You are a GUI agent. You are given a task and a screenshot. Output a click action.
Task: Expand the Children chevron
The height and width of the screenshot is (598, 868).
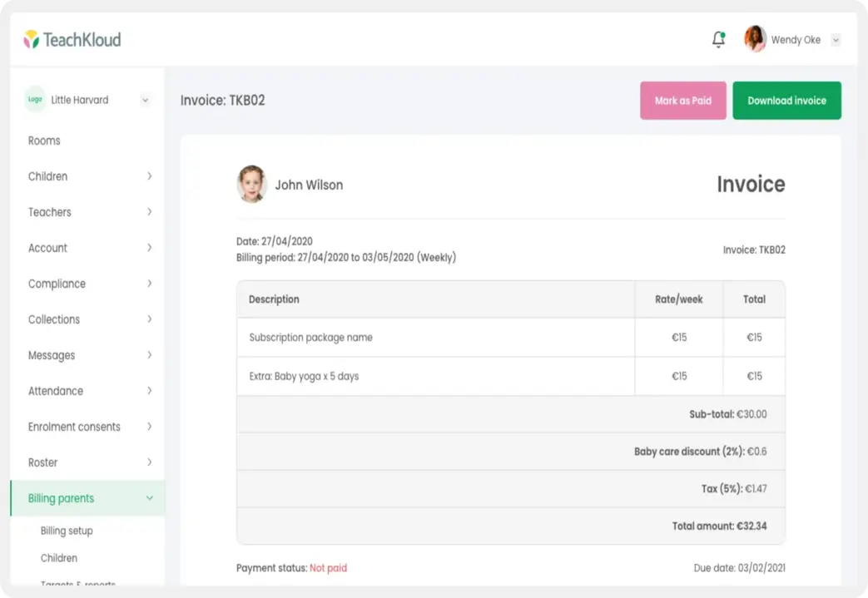(150, 176)
